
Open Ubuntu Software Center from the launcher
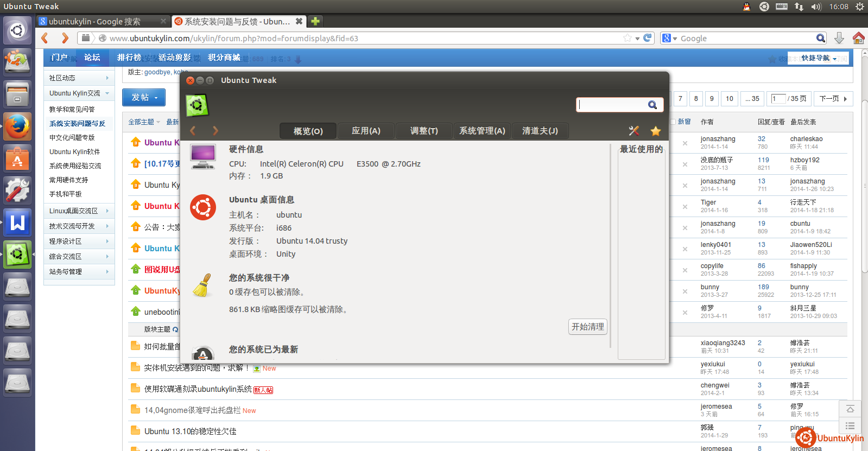click(17, 158)
